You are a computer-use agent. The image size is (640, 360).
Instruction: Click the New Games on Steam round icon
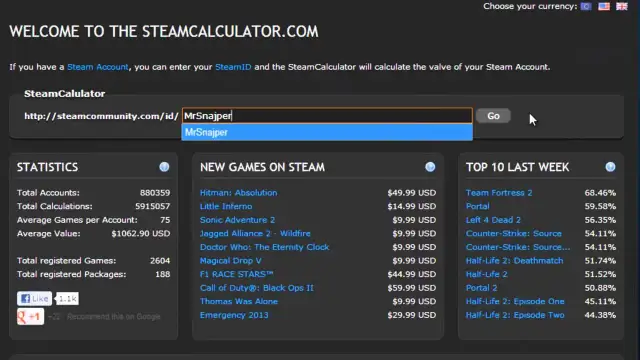click(x=430, y=167)
